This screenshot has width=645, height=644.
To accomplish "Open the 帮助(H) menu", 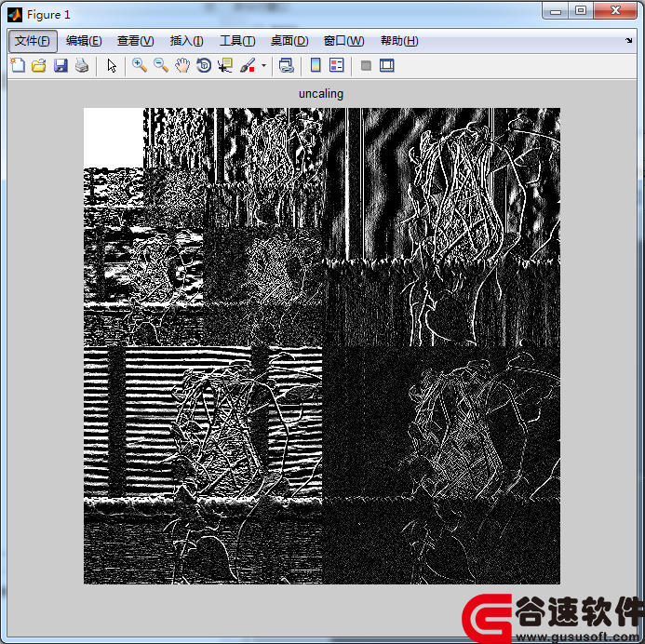I will 399,41.
